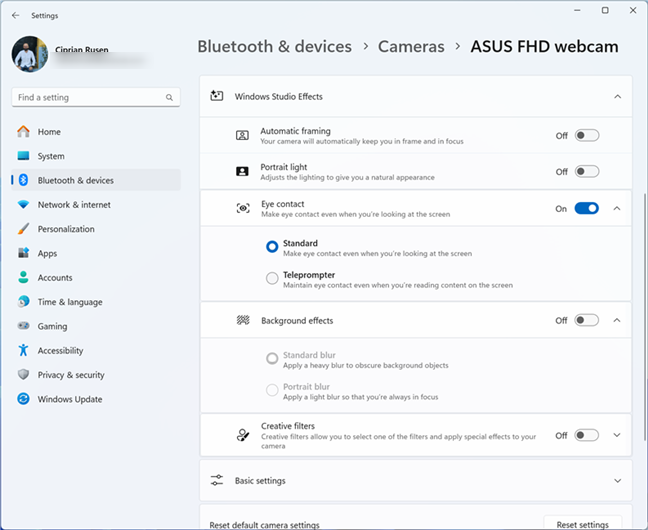This screenshot has width=648, height=530.
Task: Click the search magnifier icon
Action: pyautogui.click(x=169, y=98)
